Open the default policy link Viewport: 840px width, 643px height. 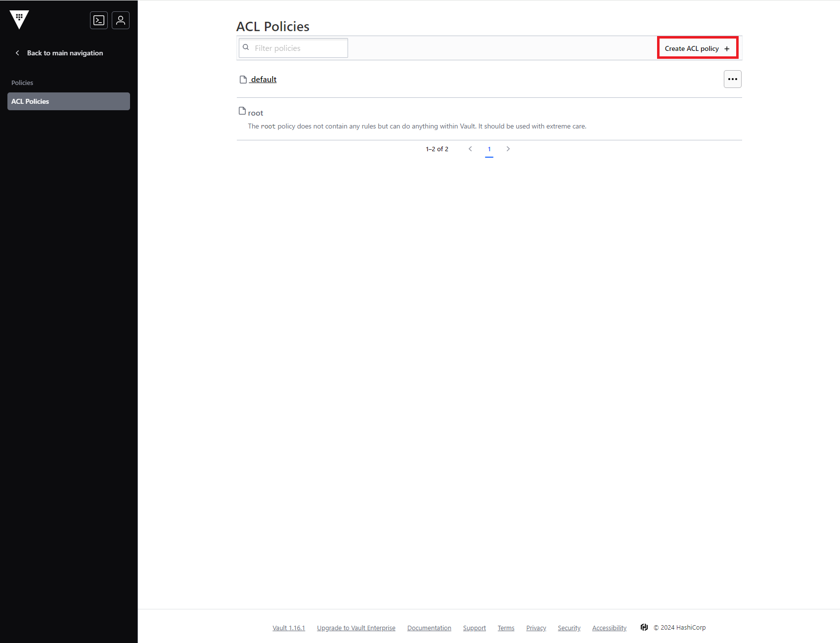[263, 79]
